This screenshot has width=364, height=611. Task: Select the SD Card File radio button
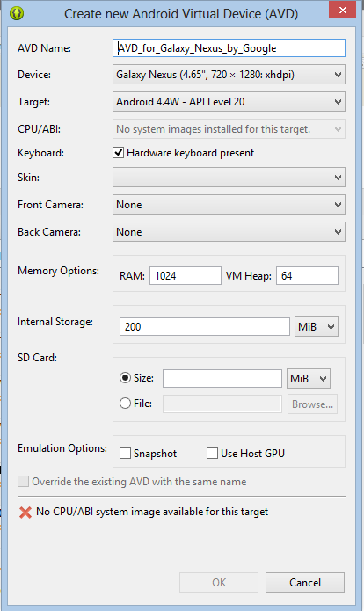125,403
